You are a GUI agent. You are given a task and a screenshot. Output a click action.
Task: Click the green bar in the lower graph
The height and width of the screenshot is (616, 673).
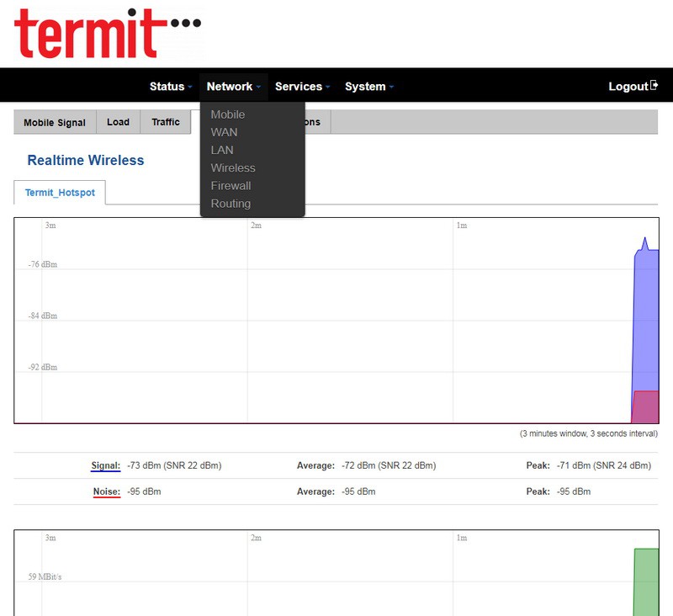click(645, 581)
